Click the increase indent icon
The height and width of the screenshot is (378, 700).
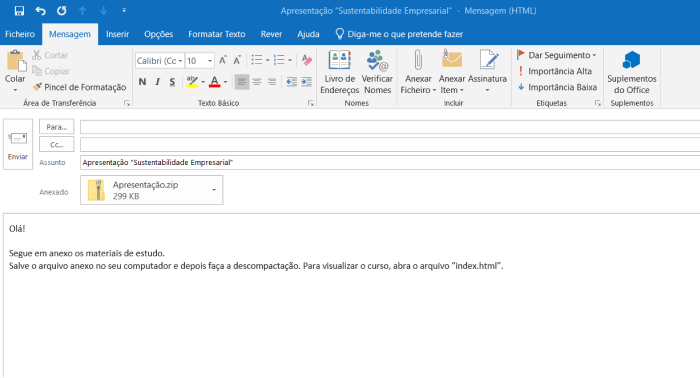pyautogui.click(x=306, y=82)
